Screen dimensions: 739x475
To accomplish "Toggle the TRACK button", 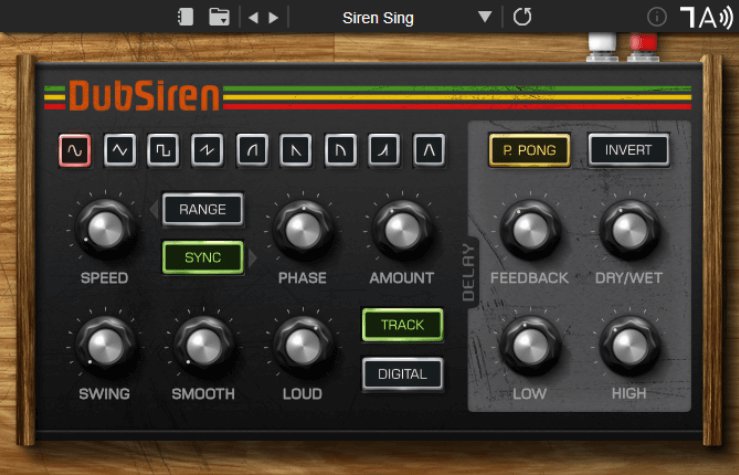I will click(x=402, y=325).
